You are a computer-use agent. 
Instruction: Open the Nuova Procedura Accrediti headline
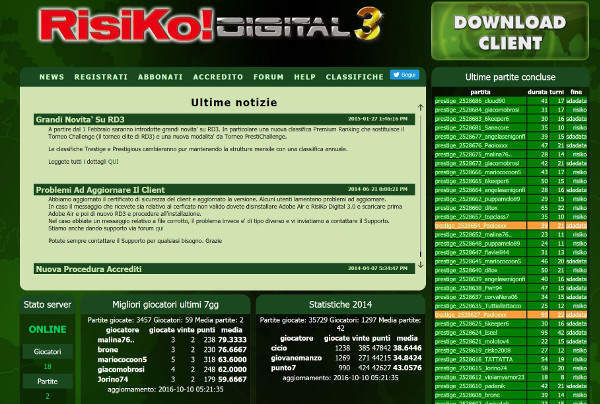pos(89,269)
